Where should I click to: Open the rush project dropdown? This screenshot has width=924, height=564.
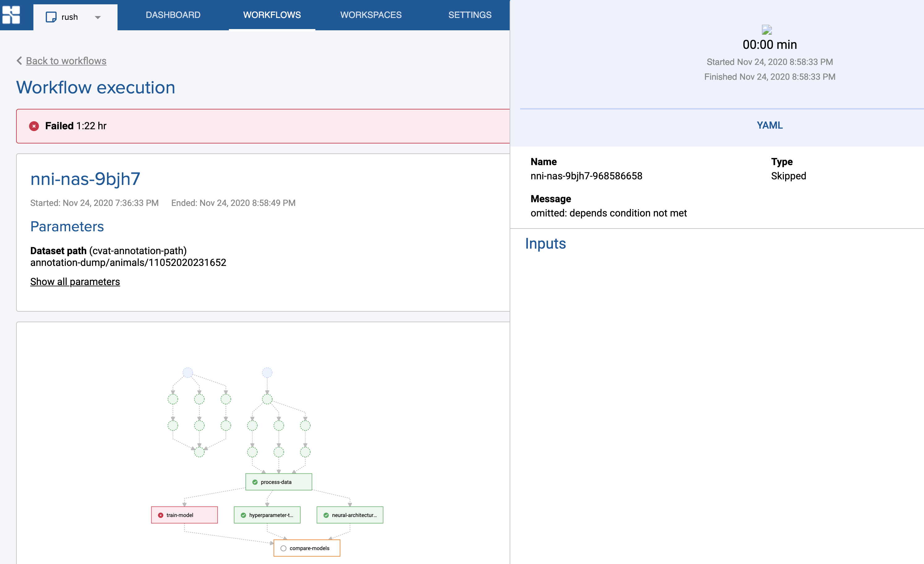98,17
